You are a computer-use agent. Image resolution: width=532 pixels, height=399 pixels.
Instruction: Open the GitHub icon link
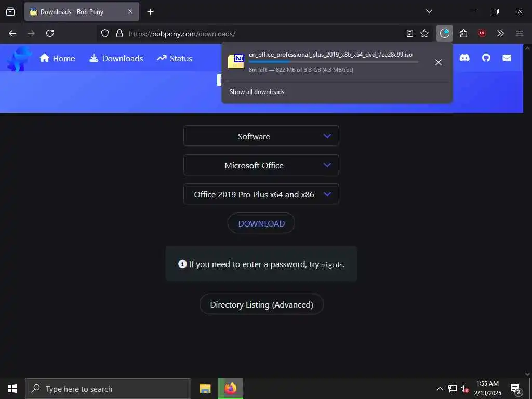(486, 58)
